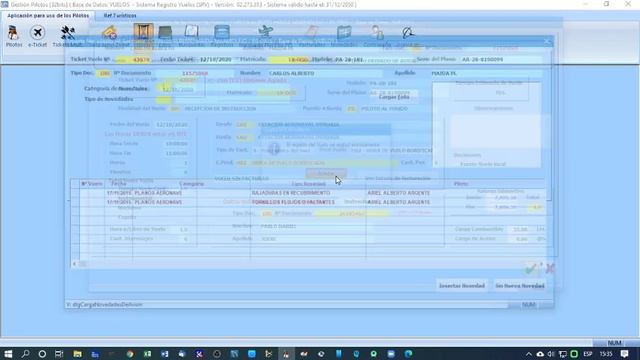Show hidden system tray icons
Image resolution: width=640 pixels, height=360 pixels.
529,354
